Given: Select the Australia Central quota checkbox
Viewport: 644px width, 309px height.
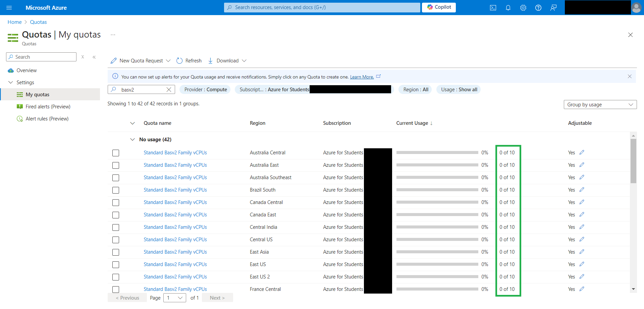Looking at the screenshot, I should pos(116,153).
